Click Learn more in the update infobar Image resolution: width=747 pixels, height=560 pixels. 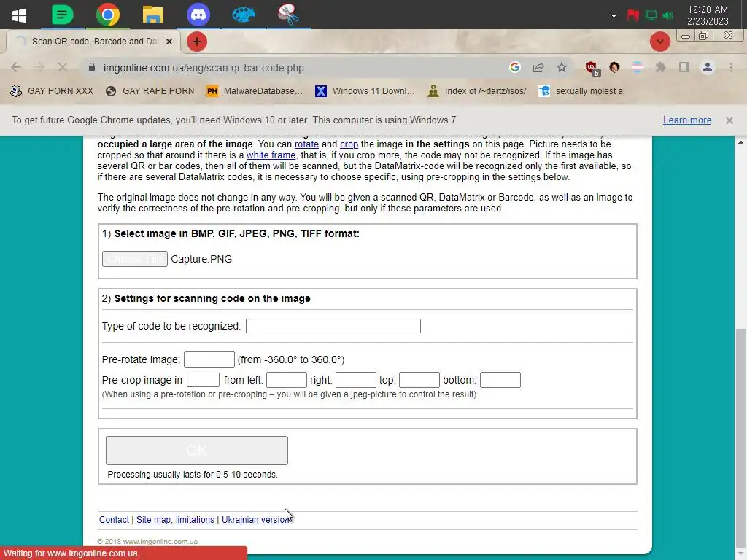coord(687,120)
